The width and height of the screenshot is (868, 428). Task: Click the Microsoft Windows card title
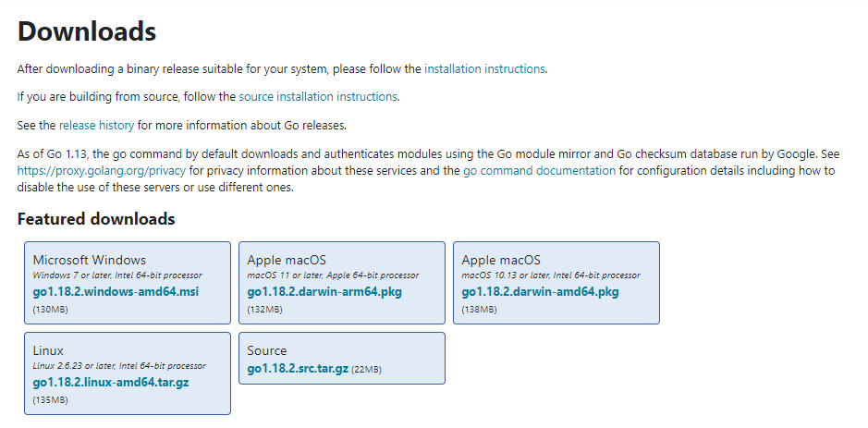pos(89,260)
